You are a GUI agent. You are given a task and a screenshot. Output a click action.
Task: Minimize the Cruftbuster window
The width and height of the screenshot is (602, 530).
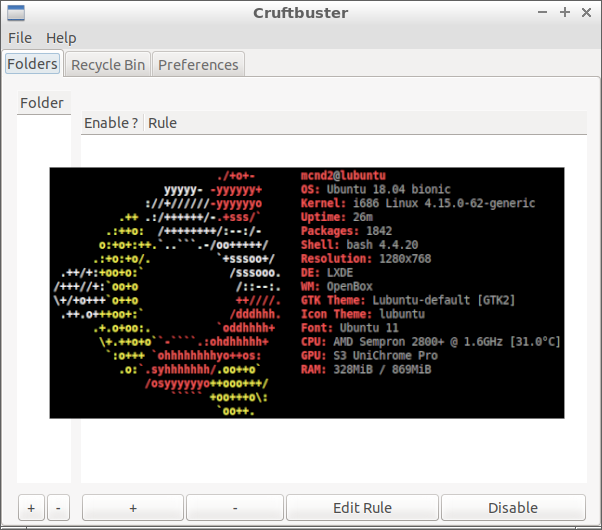tap(542, 12)
